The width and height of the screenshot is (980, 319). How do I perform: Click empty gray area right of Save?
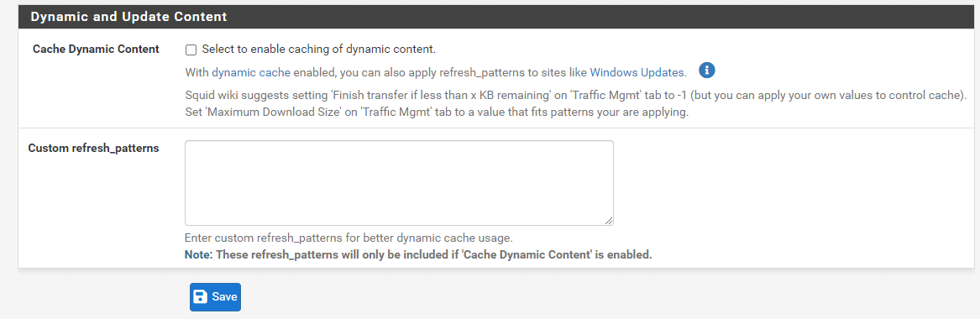coord(563,297)
